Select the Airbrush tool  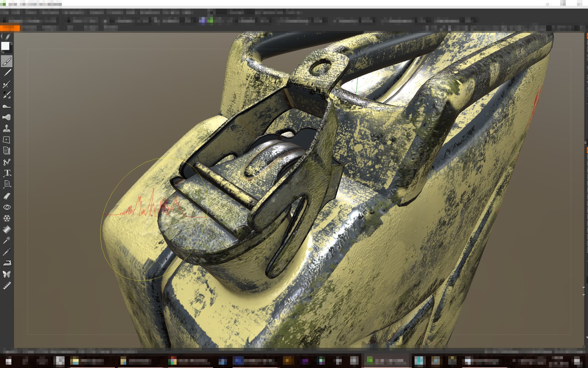coord(7,84)
